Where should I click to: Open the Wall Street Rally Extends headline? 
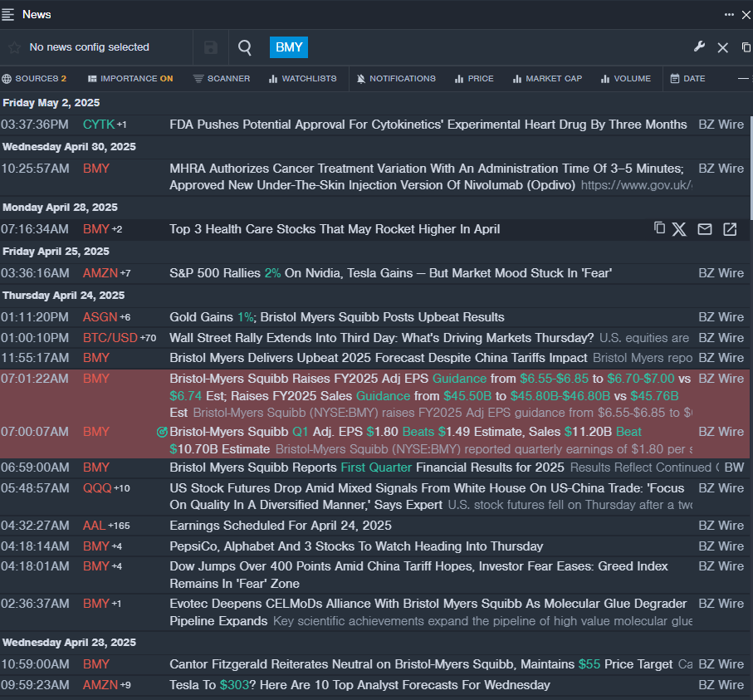(382, 338)
